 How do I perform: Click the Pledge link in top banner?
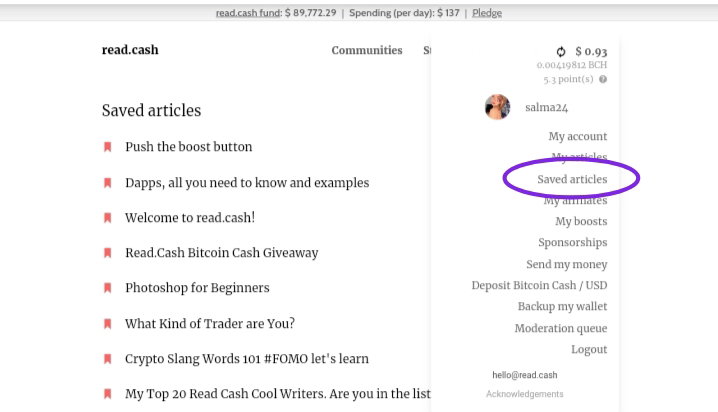click(x=487, y=13)
